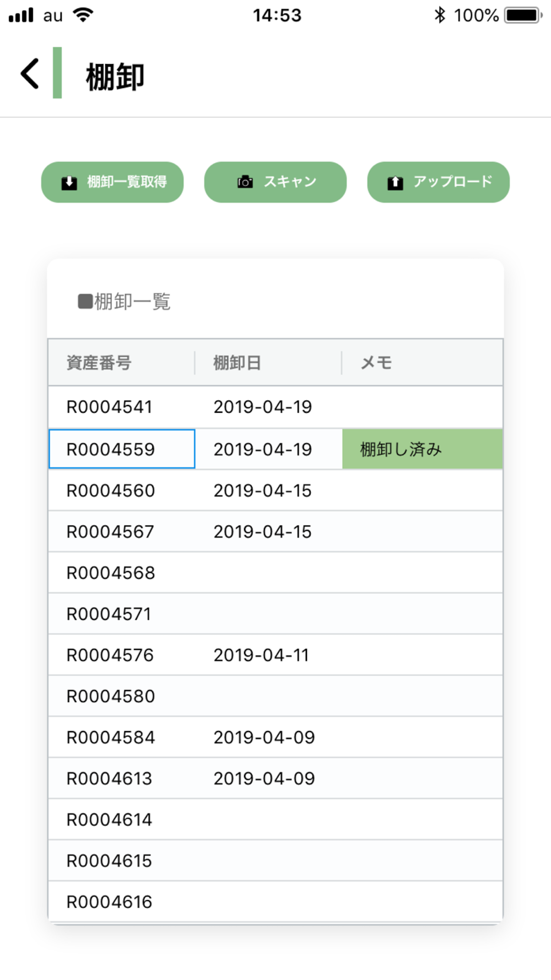Click the スキャン button label

pos(290,182)
